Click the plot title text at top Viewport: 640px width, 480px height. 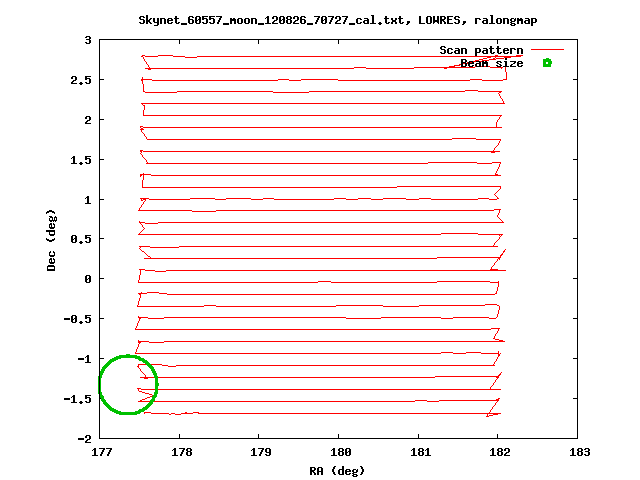click(x=338, y=20)
